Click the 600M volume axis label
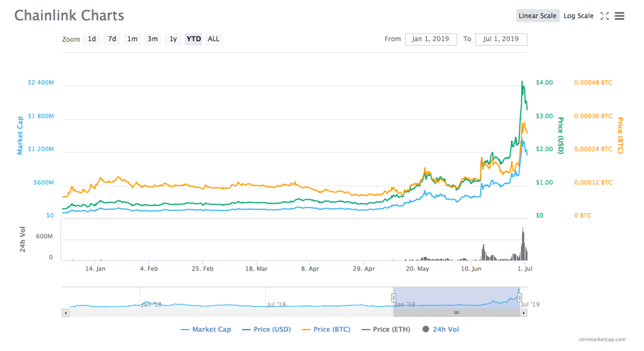The image size is (644, 351). point(44,236)
